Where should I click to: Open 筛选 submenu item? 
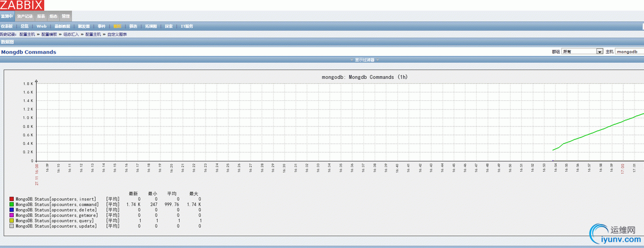pyautogui.click(x=133, y=26)
